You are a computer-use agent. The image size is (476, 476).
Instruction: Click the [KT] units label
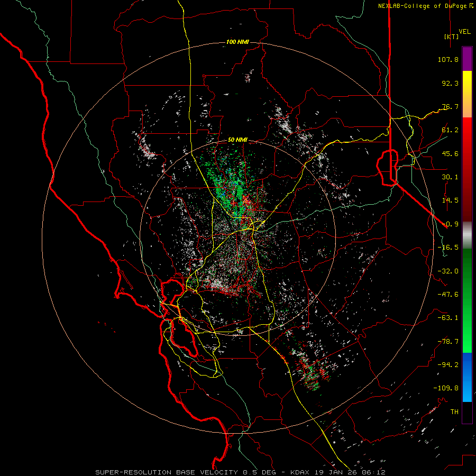click(451, 36)
